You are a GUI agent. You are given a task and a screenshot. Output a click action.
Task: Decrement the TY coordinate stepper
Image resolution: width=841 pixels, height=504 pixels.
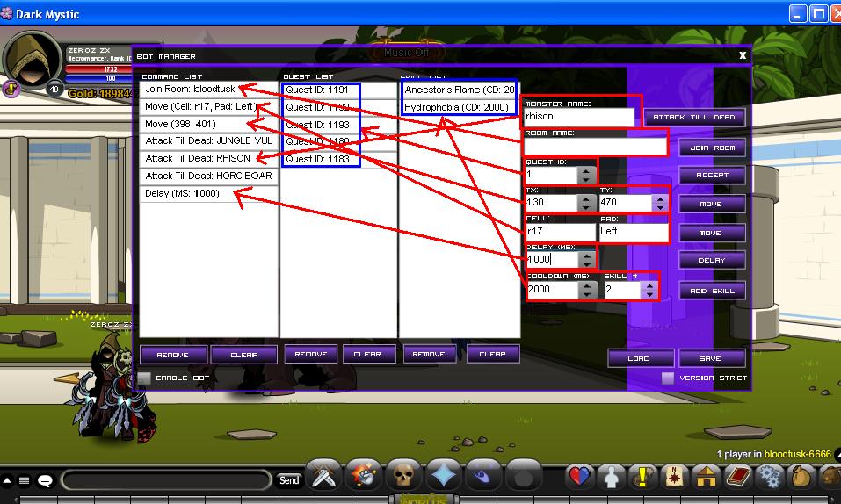(660, 207)
